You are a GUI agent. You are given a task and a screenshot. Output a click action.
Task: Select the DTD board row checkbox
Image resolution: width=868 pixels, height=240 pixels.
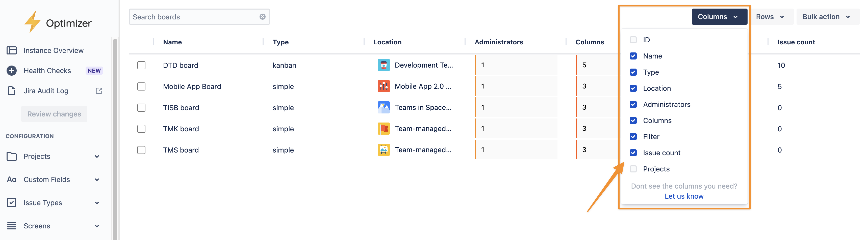[x=141, y=65]
